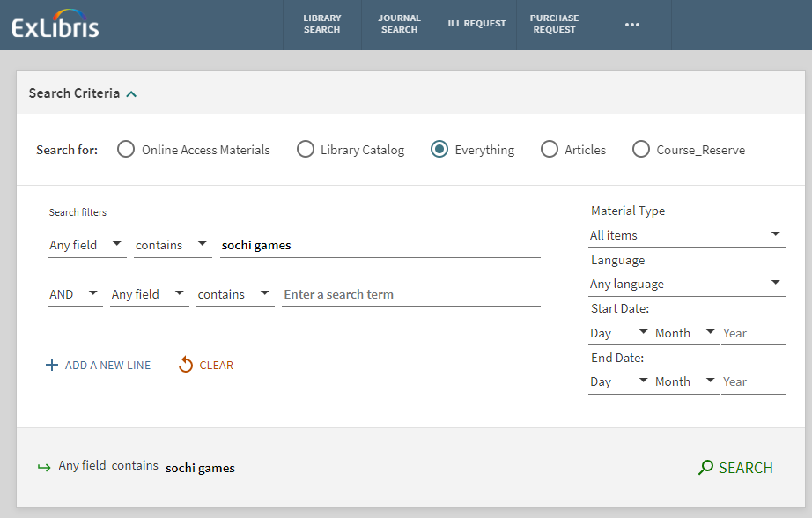812x518 pixels.
Task: Collapse the Search Criteria chevron
Action: click(x=131, y=93)
